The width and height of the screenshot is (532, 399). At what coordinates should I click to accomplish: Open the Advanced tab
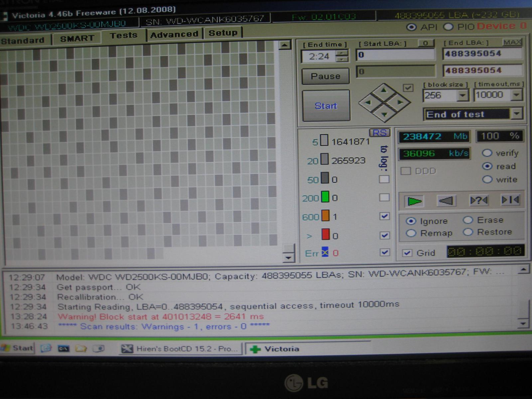pos(174,34)
